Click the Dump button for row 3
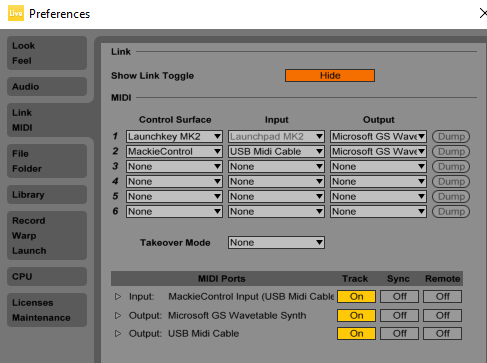The height and width of the screenshot is (363, 487). tap(451, 166)
